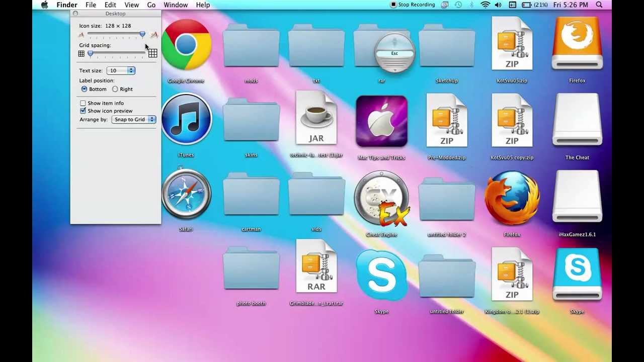Viewport: 644px width, 362px height.
Task: Close the Desktop view options panel
Action: click(75, 14)
